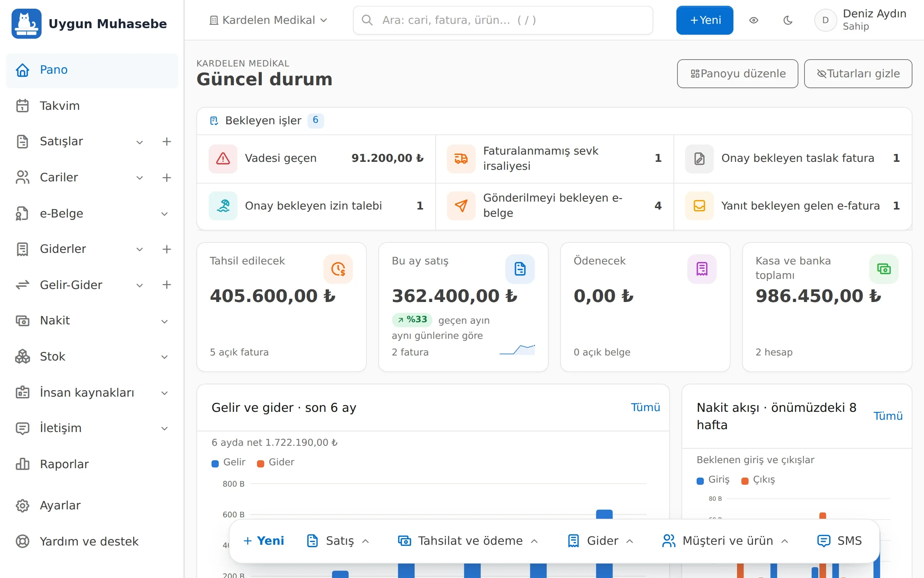The height and width of the screenshot is (578, 924).
Task: Expand the İletişim sidebar section
Action: [165, 428]
